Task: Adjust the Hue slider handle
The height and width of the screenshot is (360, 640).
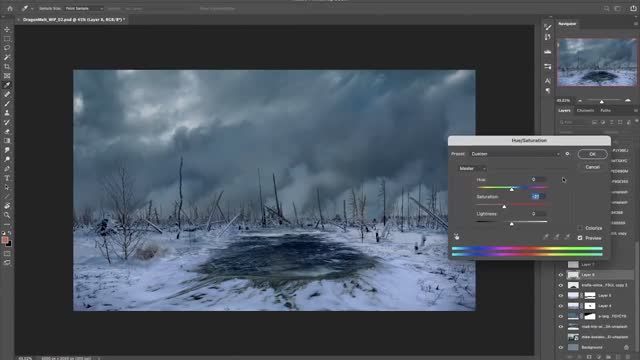Action: (x=512, y=189)
